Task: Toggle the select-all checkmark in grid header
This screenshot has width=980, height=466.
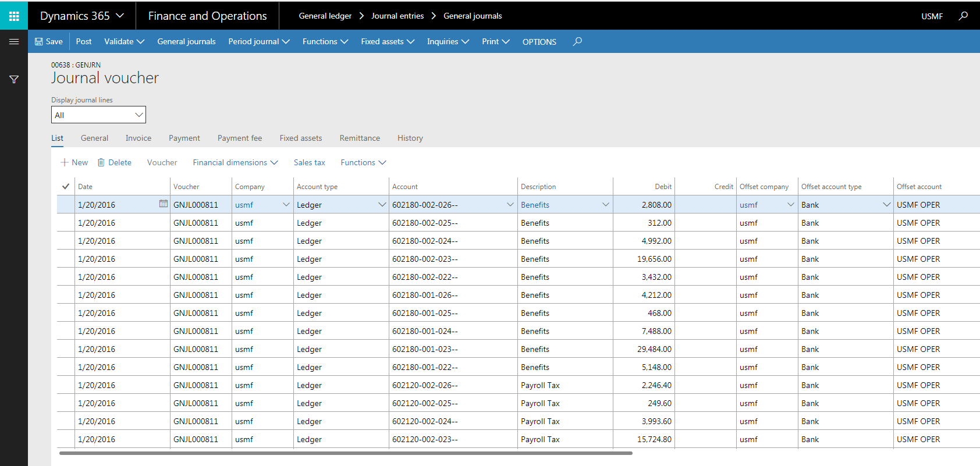Action: point(66,187)
